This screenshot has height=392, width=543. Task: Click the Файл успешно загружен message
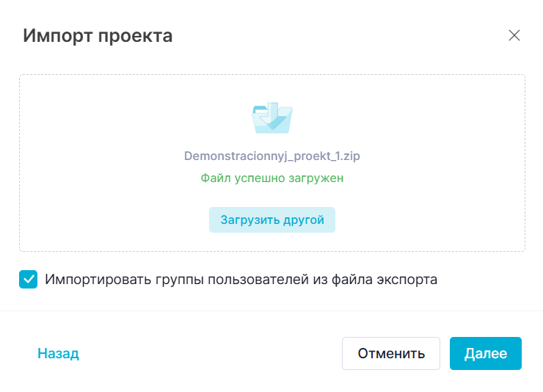pos(272,178)
